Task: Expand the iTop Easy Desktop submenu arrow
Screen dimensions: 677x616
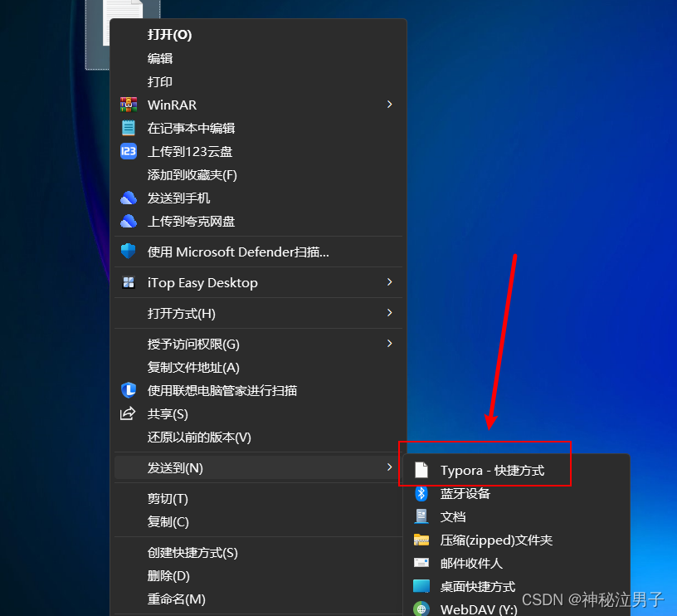Action: click(x=389, y=282)
